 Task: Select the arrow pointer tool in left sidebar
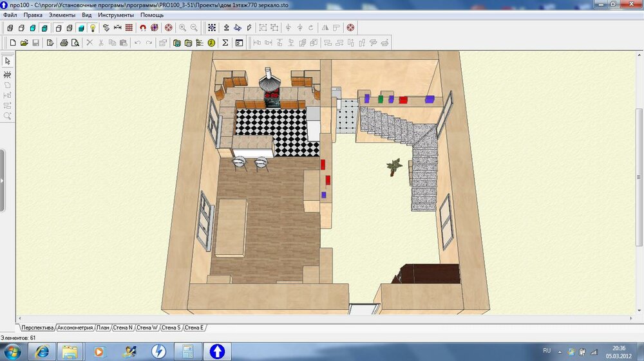pyautogui.click(x=8, y=60)
